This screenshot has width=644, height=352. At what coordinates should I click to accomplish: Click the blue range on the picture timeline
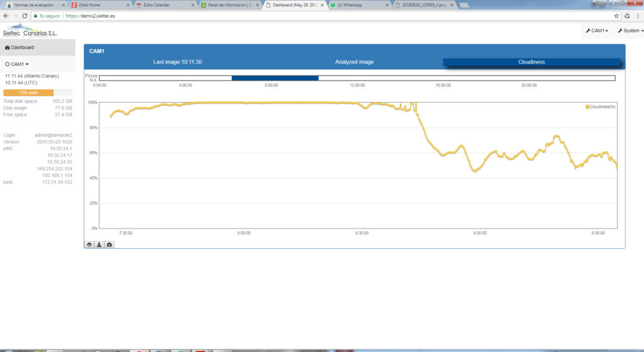(x=275, y=77)
